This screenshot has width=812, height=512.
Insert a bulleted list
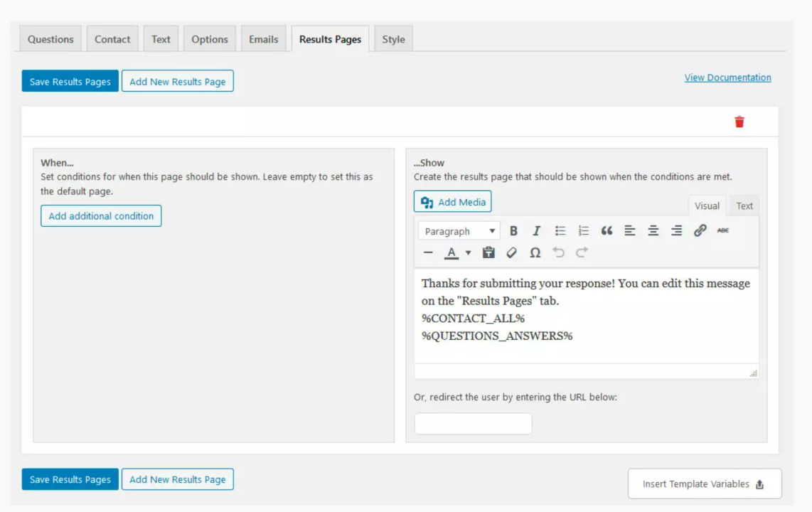(560, 230)
